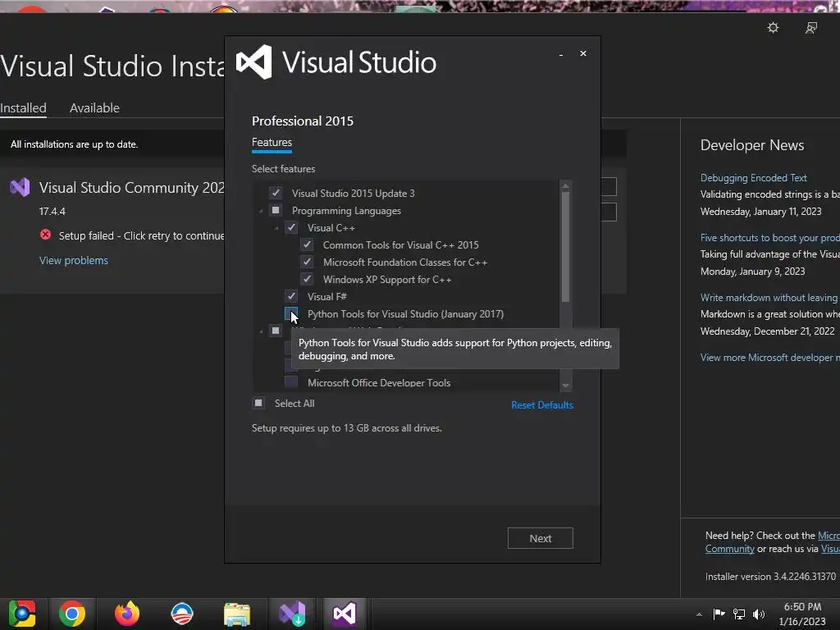The width and height of the screenshot is (840, 630).
Task: Click 'Monday, January 9, 2023' date text
Action: (x=753, y=272)
